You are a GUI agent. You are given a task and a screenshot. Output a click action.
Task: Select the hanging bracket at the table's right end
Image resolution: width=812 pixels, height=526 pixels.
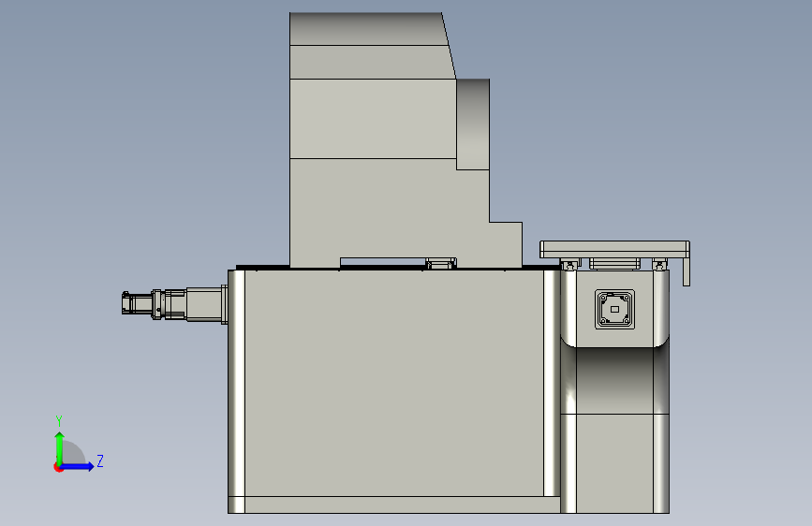click(687, 271)
